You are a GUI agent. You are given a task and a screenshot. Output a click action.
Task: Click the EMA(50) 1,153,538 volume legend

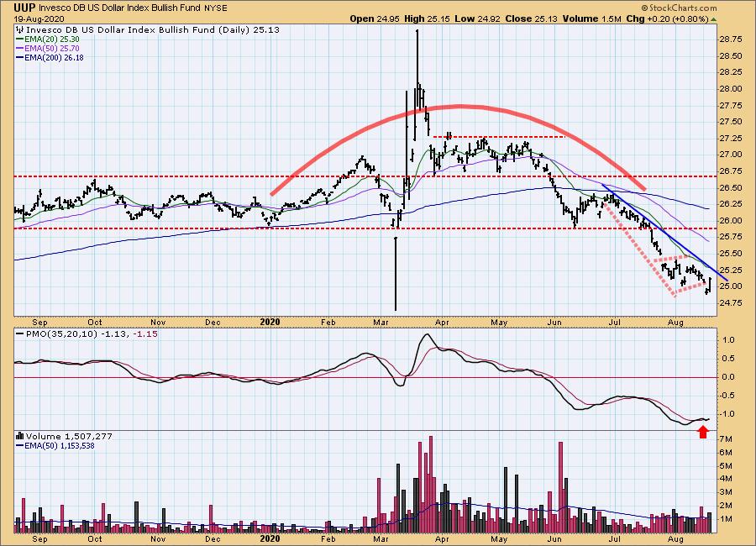click(60, 446)
